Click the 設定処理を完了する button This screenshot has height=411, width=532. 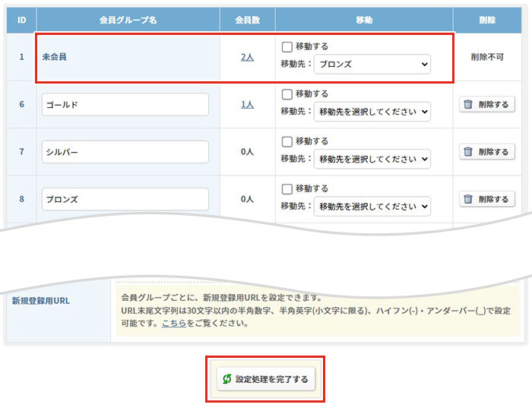266,379
